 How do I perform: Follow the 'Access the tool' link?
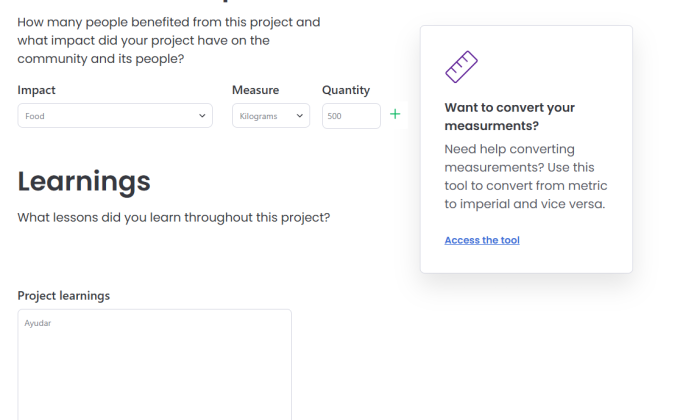click(x=482, y=240)
